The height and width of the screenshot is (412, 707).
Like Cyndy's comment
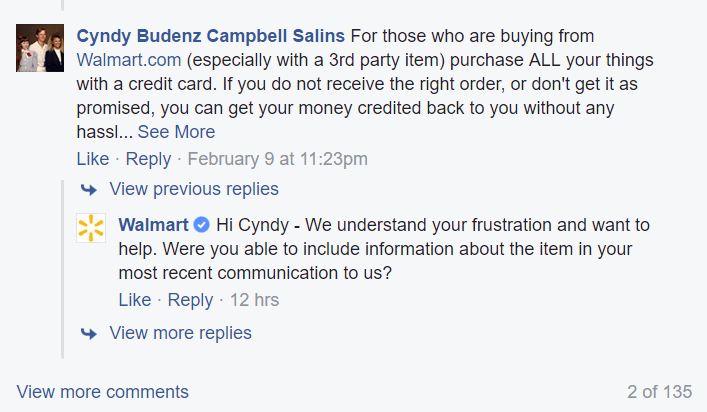click(x=93, y=158)
